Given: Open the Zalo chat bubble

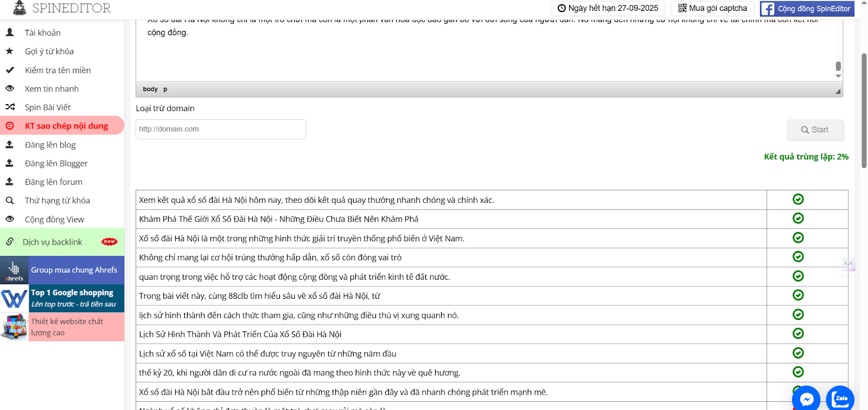Looking at the screenshot, I should tap(840, 399).
